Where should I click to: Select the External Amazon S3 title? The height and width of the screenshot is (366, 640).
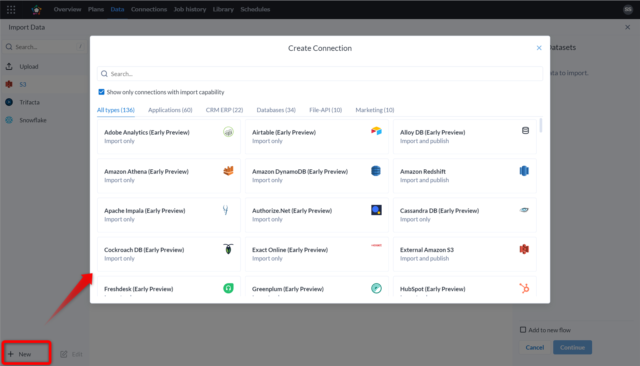[427, 250]
